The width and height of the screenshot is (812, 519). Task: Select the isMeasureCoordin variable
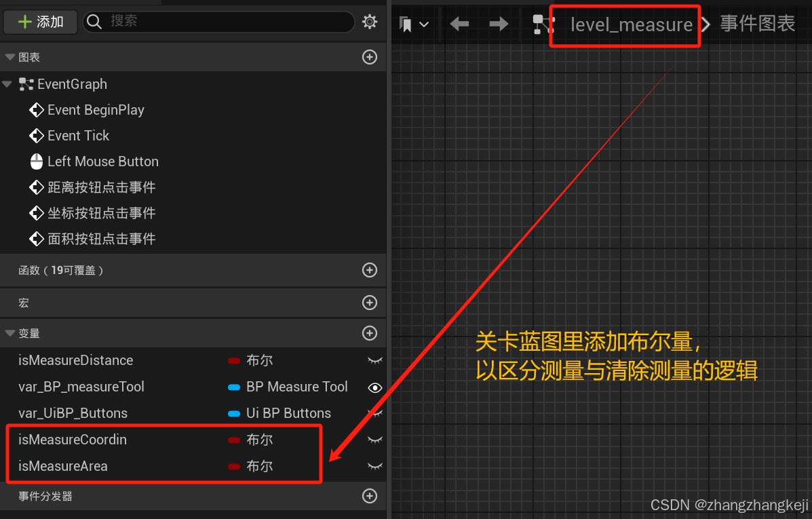coord(73,439)
